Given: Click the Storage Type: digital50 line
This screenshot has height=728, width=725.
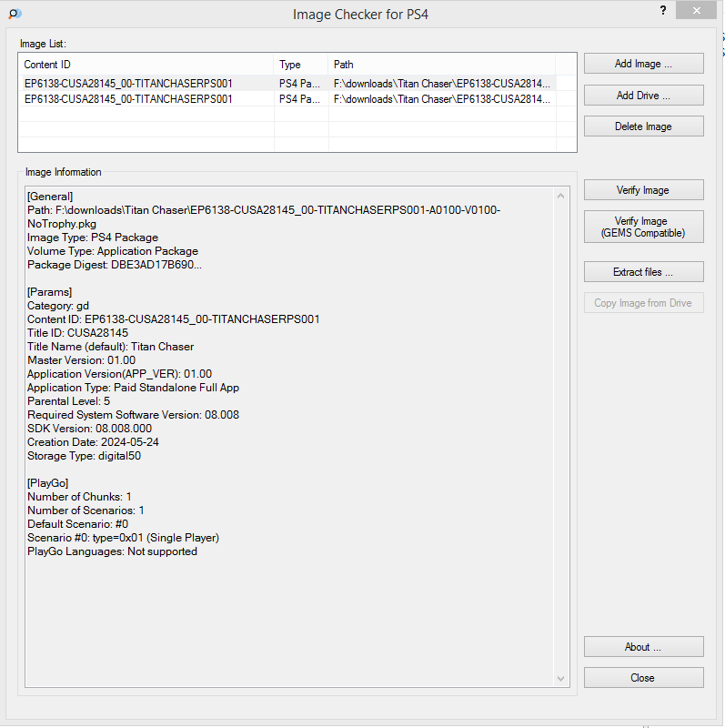Looking at the screenshot, I should (x=84, y=456).
